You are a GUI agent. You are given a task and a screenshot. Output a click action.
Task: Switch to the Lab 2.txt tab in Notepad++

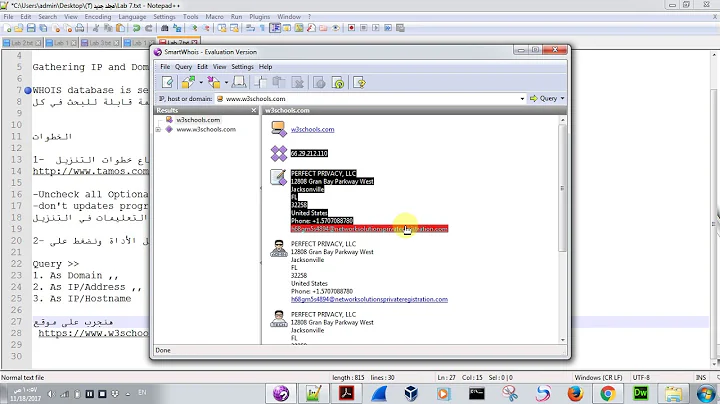pyautogui.click(x=22, y=43)
